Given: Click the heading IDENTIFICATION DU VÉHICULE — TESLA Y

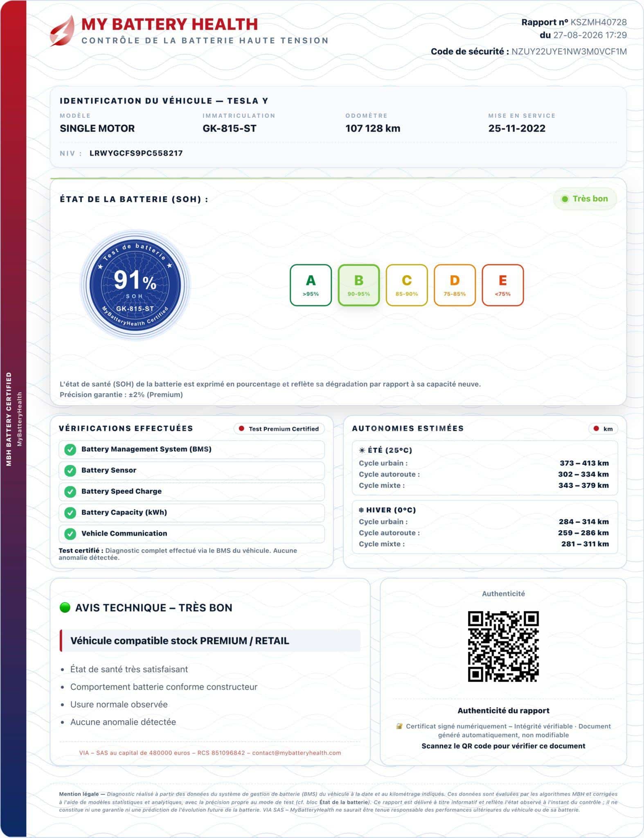Looking at the screenshot, I should pos(164,101).
